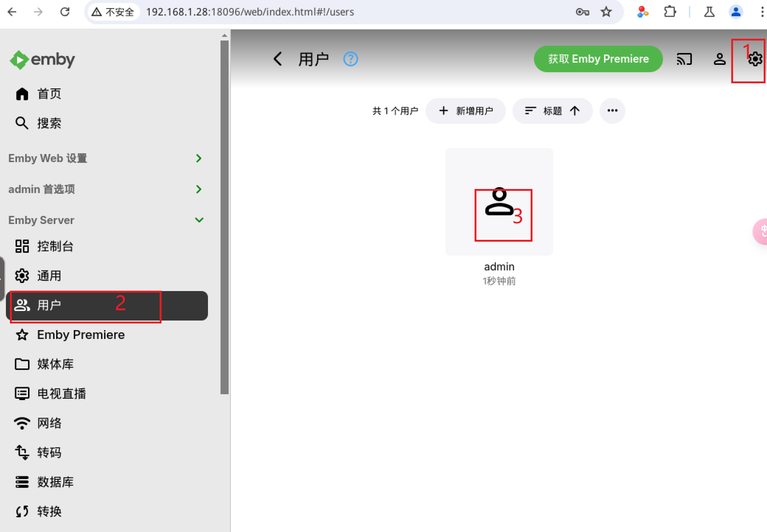
Task: Select 电视直播 in the sidebar
Action: (107, 393)
